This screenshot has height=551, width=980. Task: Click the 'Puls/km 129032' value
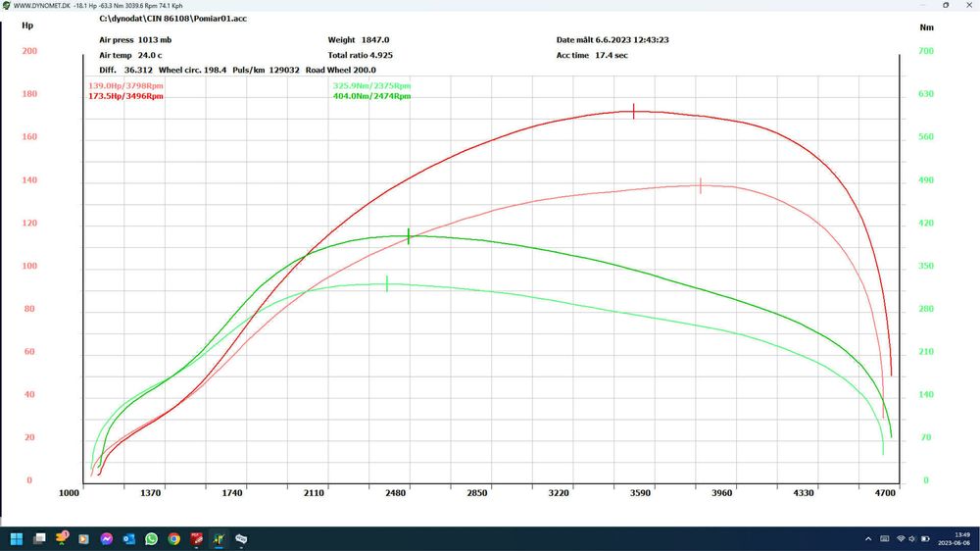click(266, 70)
